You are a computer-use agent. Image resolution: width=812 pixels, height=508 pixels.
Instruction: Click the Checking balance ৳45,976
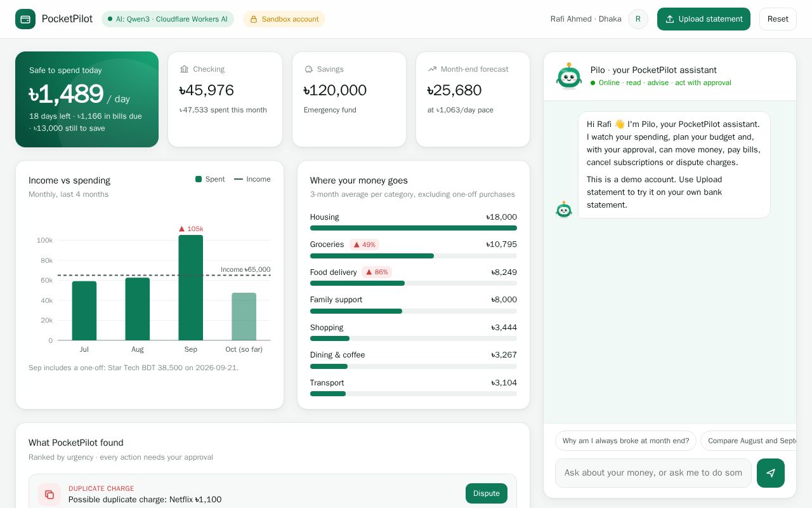207,90
